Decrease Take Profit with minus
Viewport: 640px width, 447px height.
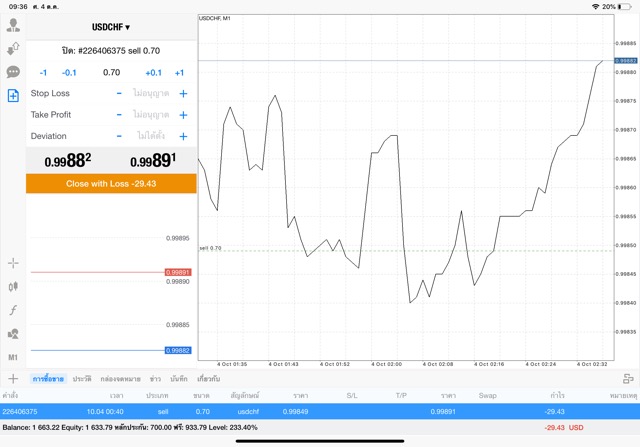[x=119, y=115]
